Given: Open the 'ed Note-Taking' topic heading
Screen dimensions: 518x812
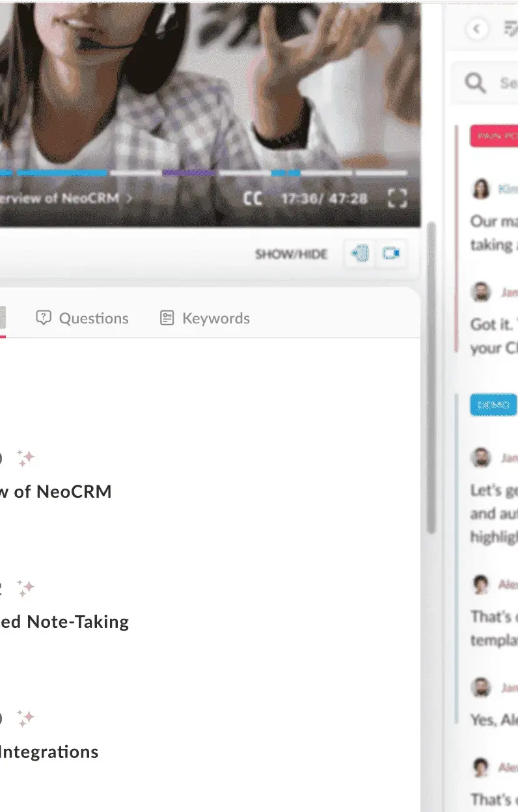Looking at the screenshot, I should coord(64,622).
